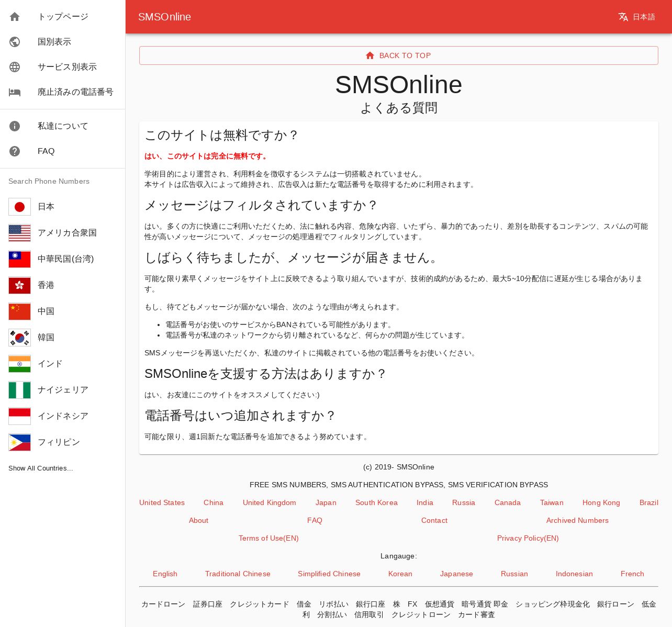Switch language to Simplified Chinese

(x=329, y=574)
